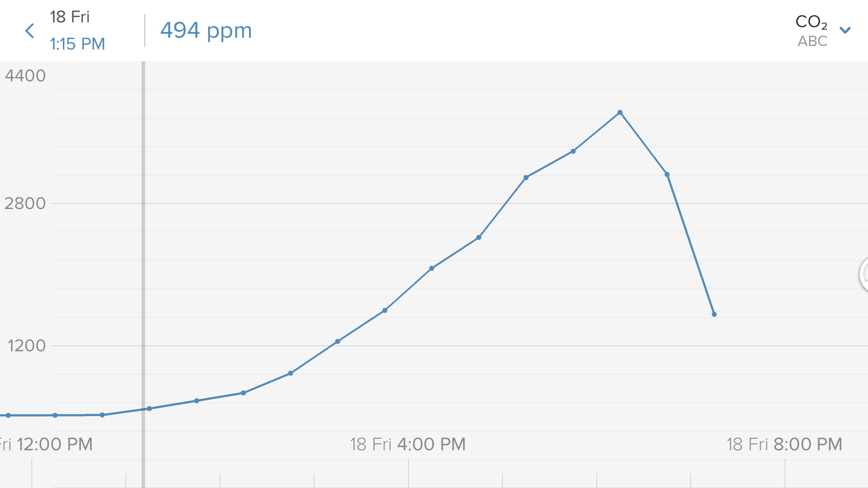The height and width of the screenshot is (488, 868).
Task: Click the 1:15 PM timestamp
Action: click(x=77, y=44)
